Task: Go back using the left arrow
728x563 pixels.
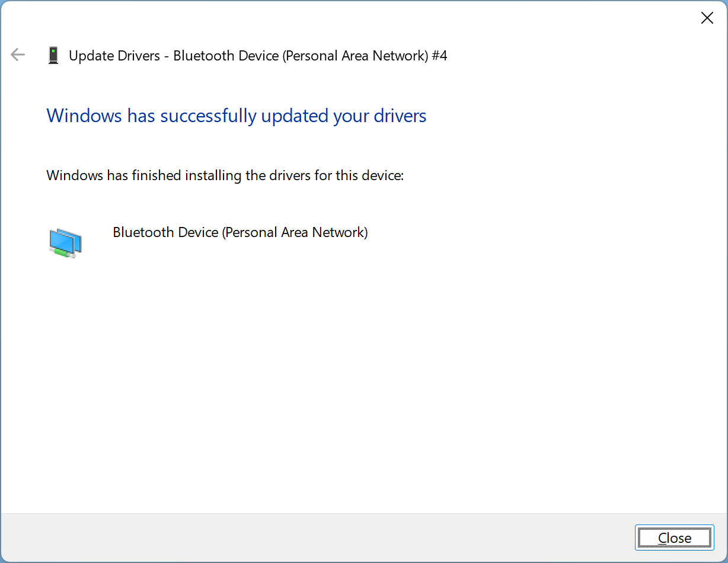Action: (x=18, y=56)
